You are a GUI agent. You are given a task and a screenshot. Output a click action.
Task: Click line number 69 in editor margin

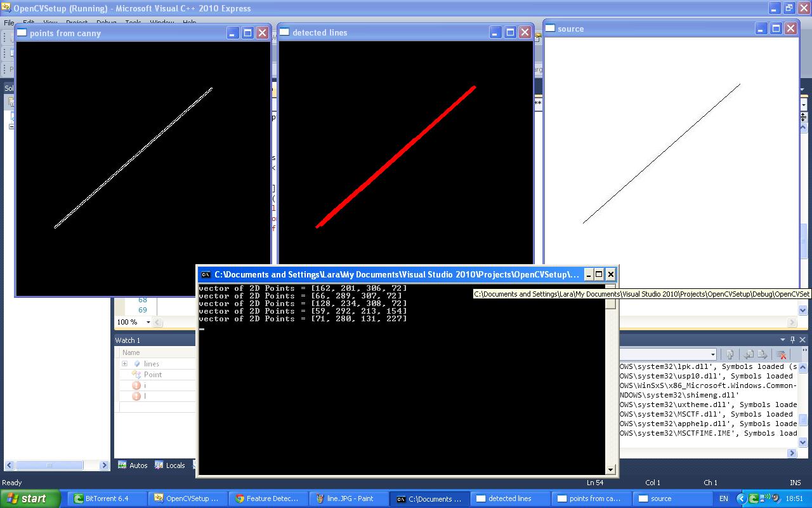click(x=143, y=310)
